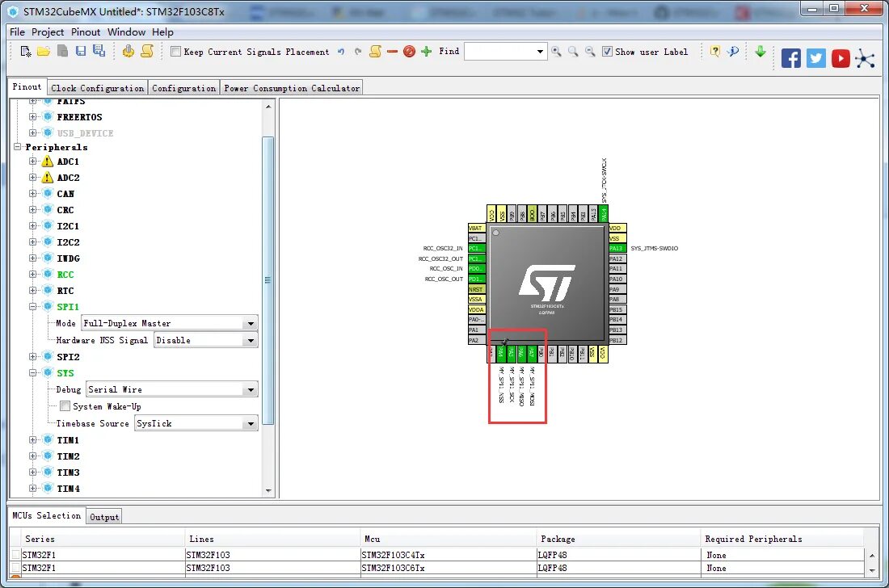Image resolution: width=889 pixels, height=588 pixels.
Task: Open the Facebook link icon
Action: coord(791,58)
